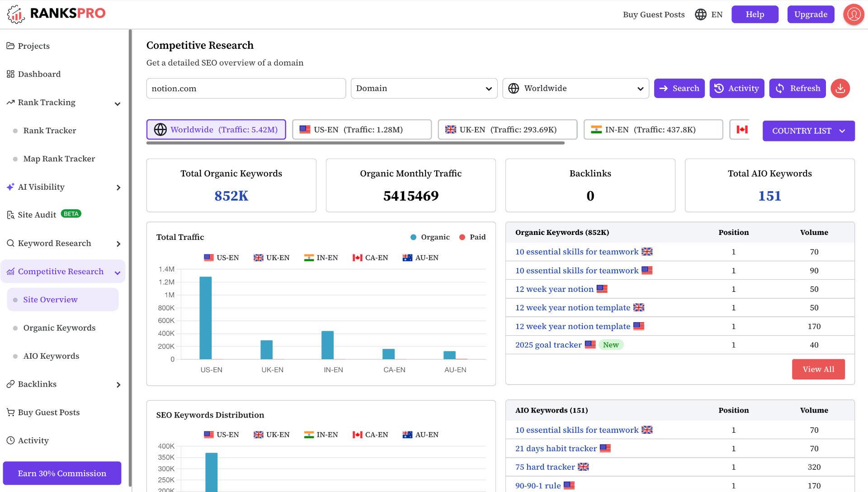Open Map Rank Tracker in sidebar
868x492 pixels.
[59, 159]
